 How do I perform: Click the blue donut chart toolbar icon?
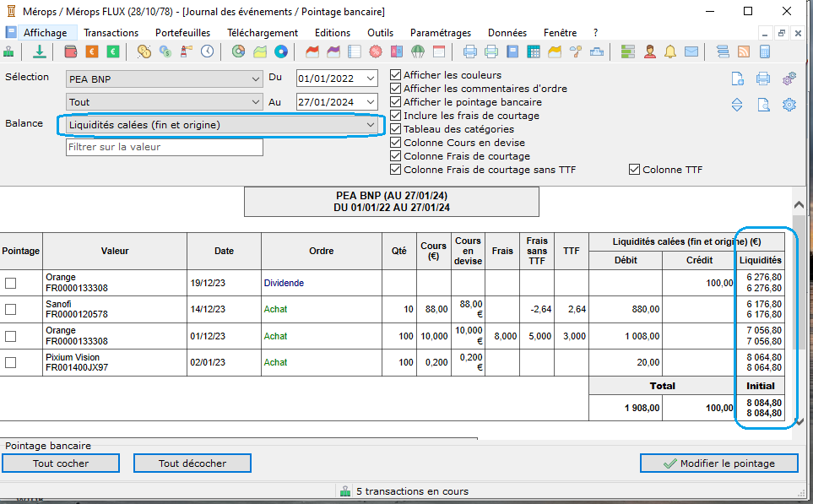[280, 51]
